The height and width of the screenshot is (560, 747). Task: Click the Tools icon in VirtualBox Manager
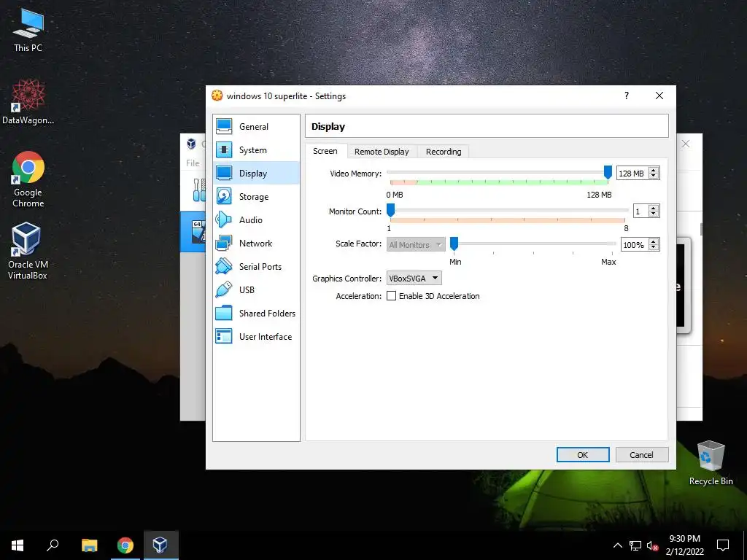coord(199,190)
